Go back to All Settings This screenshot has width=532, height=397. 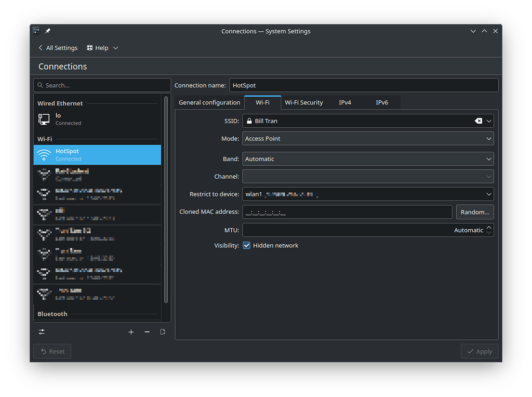[x=58, y=48]
